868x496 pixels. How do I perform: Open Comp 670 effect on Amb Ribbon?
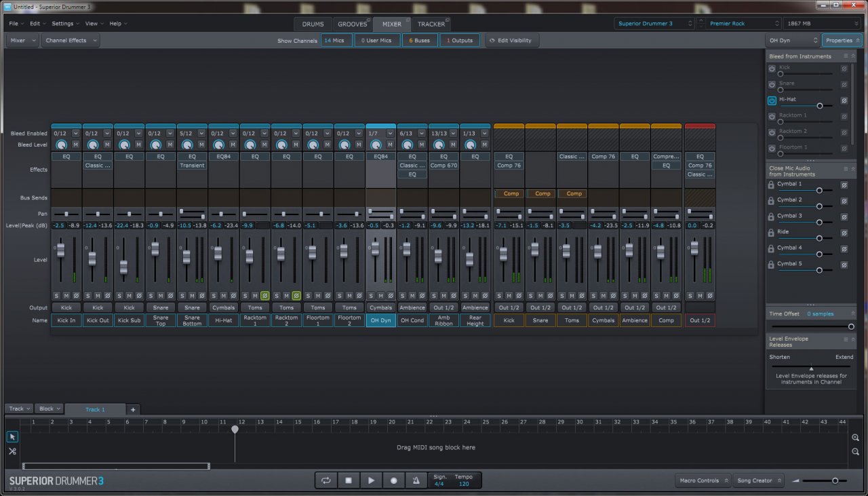click(443, 166)
